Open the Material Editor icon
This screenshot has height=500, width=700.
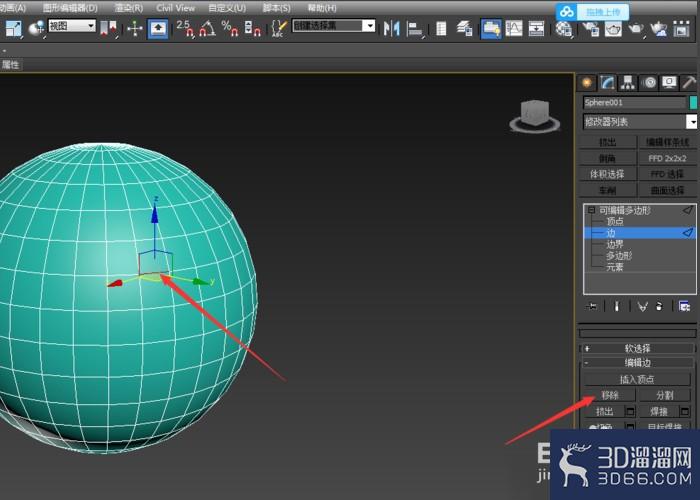(564, 29)
